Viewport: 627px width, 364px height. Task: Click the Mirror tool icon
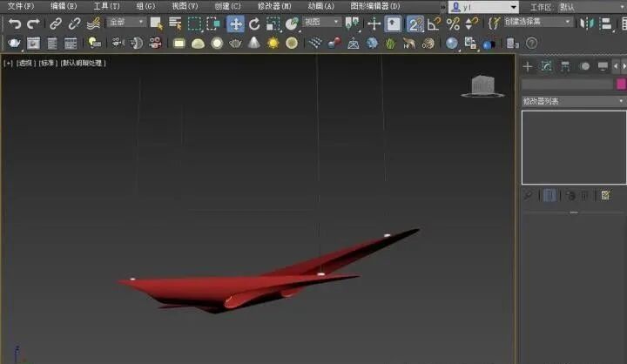587,24
